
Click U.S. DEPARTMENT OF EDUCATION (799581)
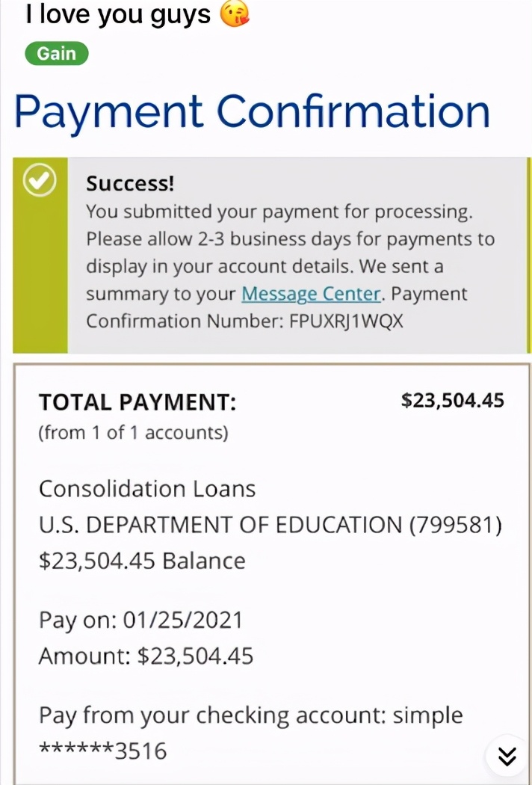tap(270, 525)
